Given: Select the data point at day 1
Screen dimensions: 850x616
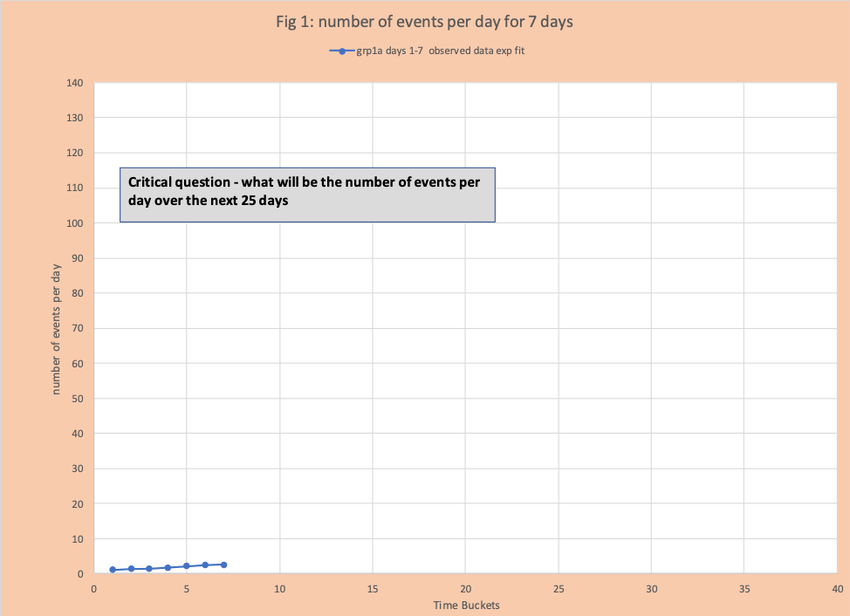Looking at the screenshot, I should (x=113, y=570).
